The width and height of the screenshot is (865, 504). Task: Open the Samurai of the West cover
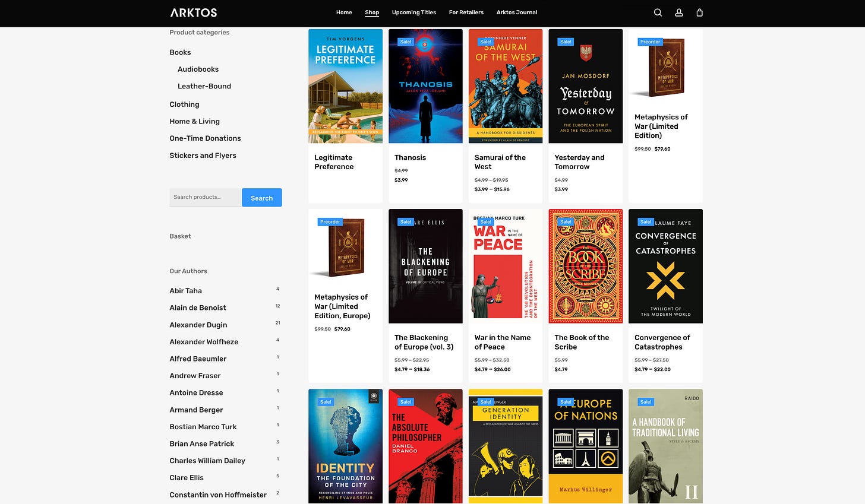tap(506, 86)
